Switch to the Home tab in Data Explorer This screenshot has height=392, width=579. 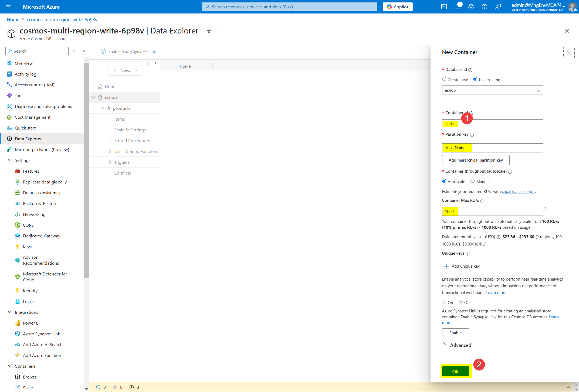(x=185, y=66)
